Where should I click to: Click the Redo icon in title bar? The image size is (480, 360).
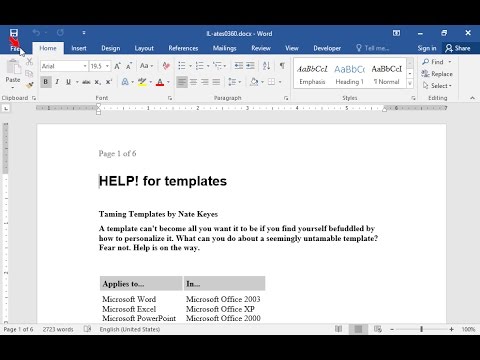tap(60, 33)
